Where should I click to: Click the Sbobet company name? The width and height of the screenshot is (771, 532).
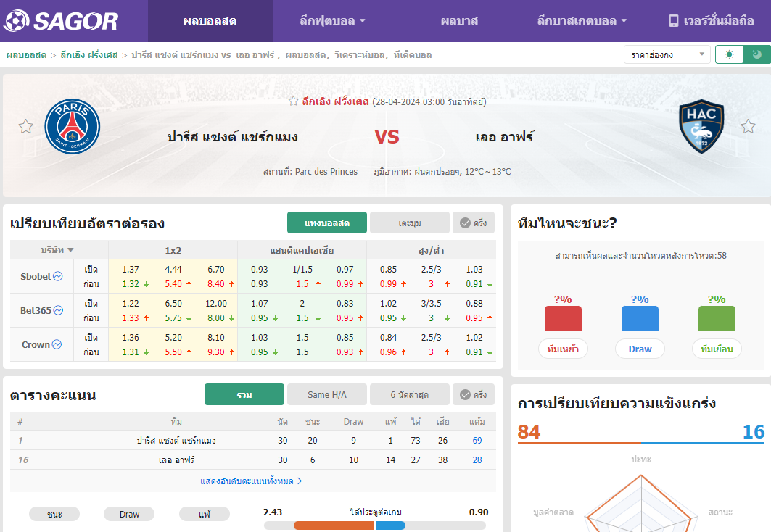point(36,276)
